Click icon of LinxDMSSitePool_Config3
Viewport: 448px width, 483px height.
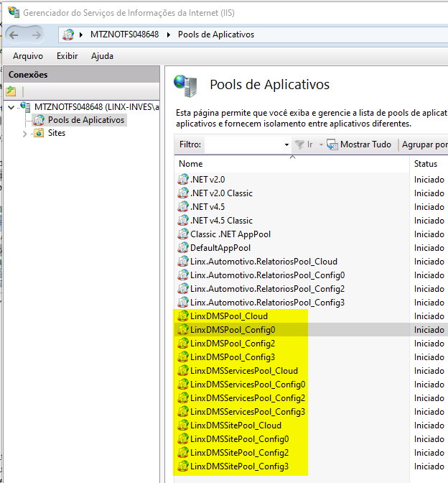pyautogui.click(x=183, y=466)
